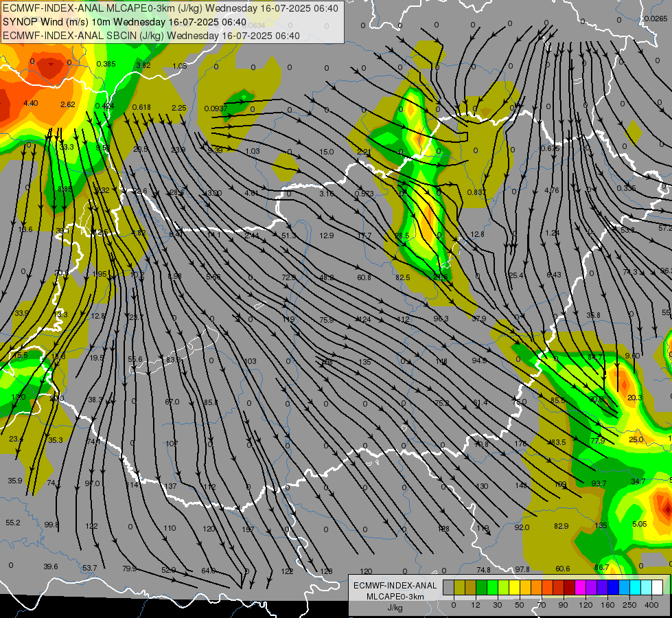Image resolution: width=672 pixels, height=618 pixels.
Task: Click the map value 57.2
Action: click(x=665, y=228)
